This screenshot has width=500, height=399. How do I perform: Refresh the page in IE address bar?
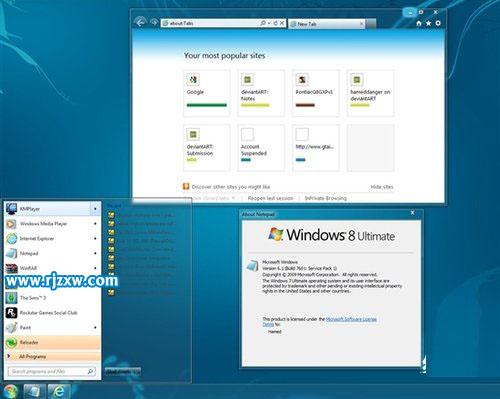275,23
